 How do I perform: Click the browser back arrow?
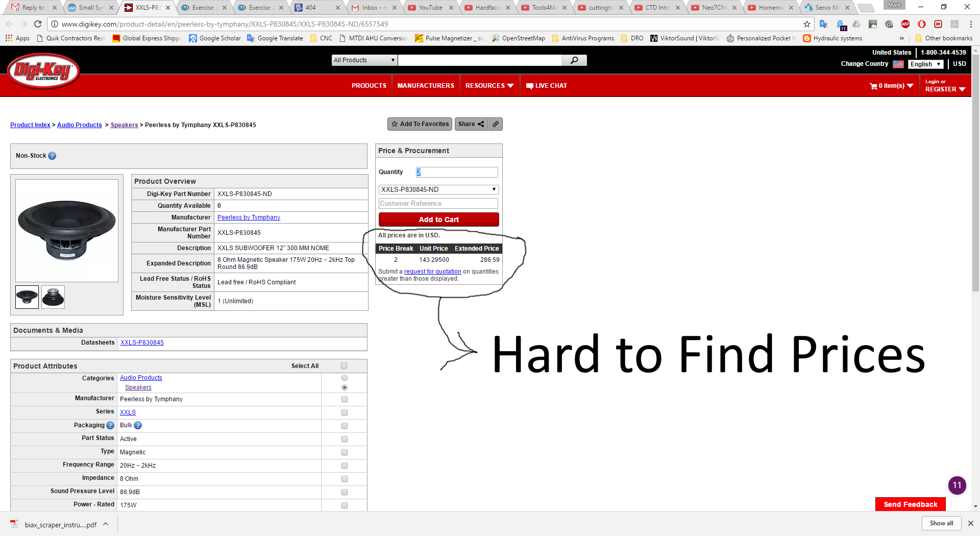9,24
